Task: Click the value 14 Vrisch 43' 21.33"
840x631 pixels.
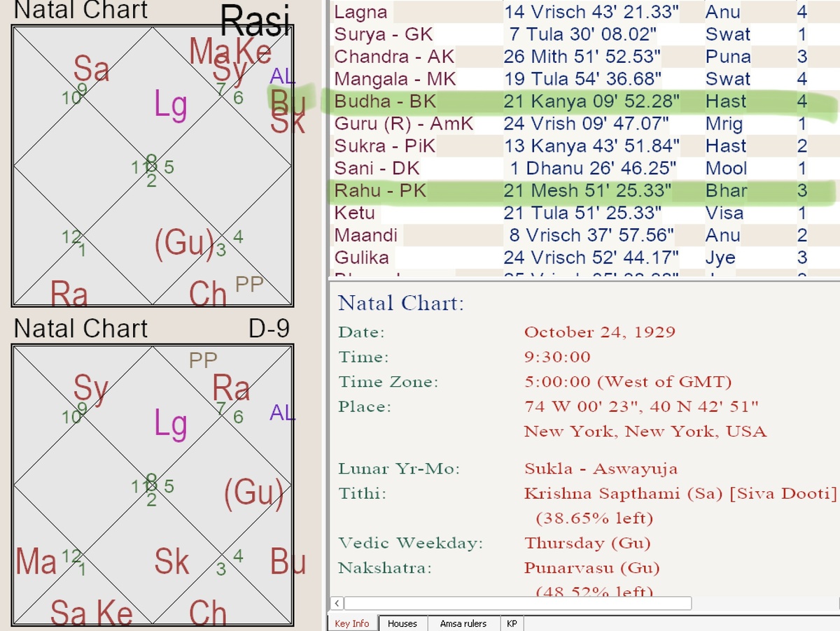Action: click(x=591, y=12)
